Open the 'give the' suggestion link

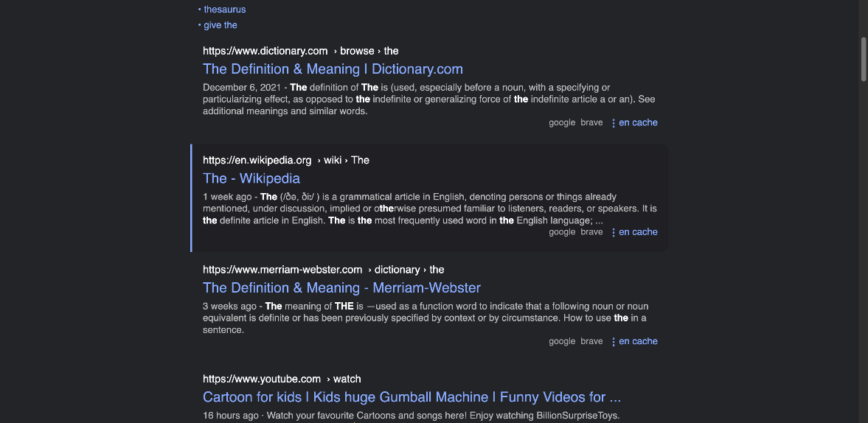click(221, 25)
